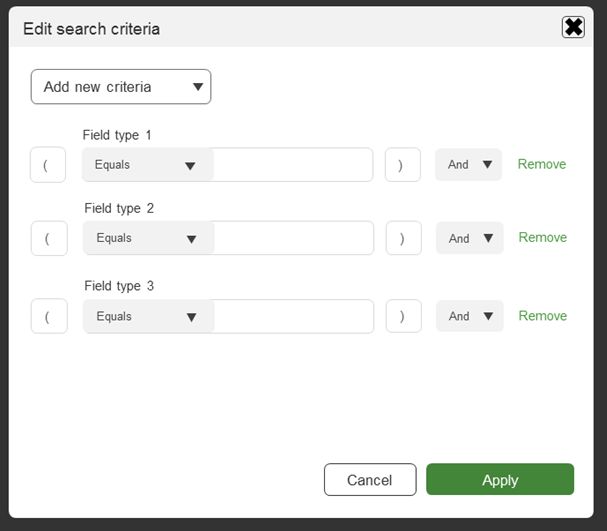Open the And dropdown in Field type 3 row
This screenshot has width=607, height=531.
coord(469,316)
